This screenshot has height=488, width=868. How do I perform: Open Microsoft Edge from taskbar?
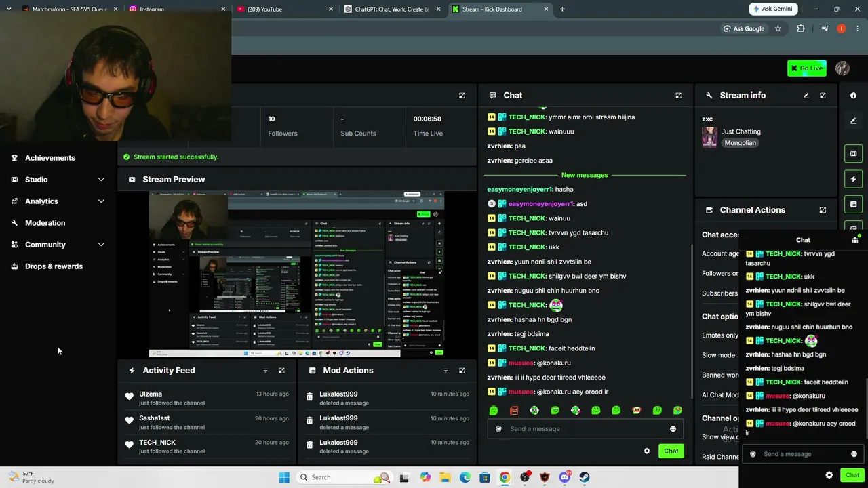(465, 477)
